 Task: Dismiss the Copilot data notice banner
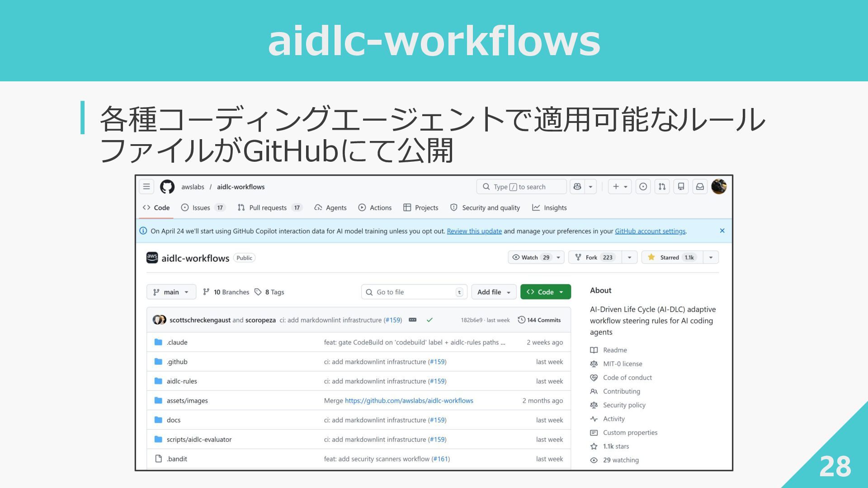722,231
